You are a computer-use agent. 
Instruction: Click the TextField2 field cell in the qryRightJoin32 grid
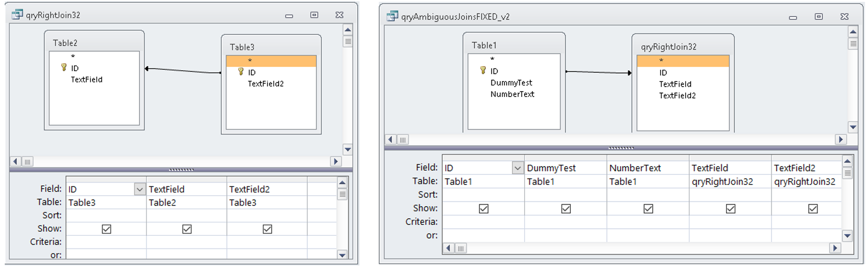[267, 189]
